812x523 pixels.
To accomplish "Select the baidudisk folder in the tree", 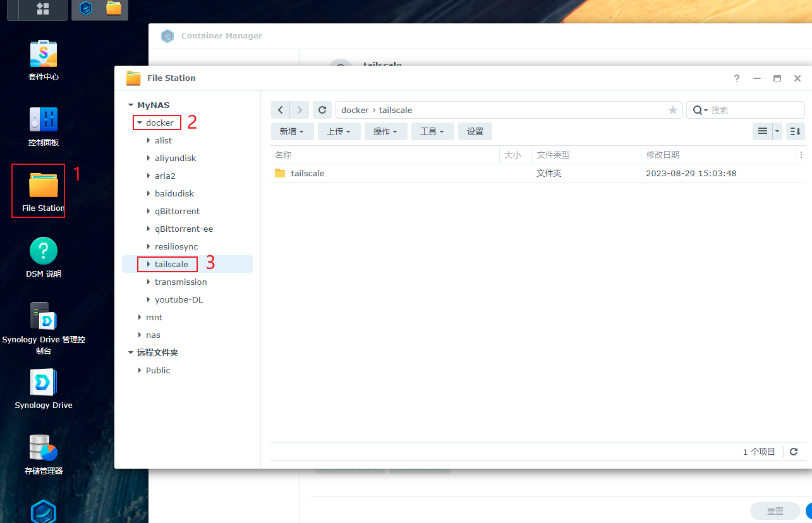I will click(174, 194).
